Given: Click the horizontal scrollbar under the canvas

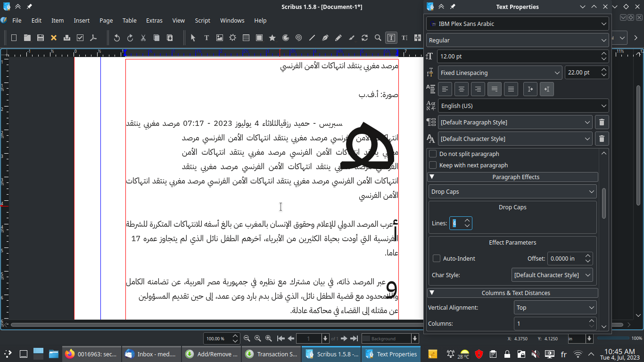Looking at the screenshot, I should 212,325.
